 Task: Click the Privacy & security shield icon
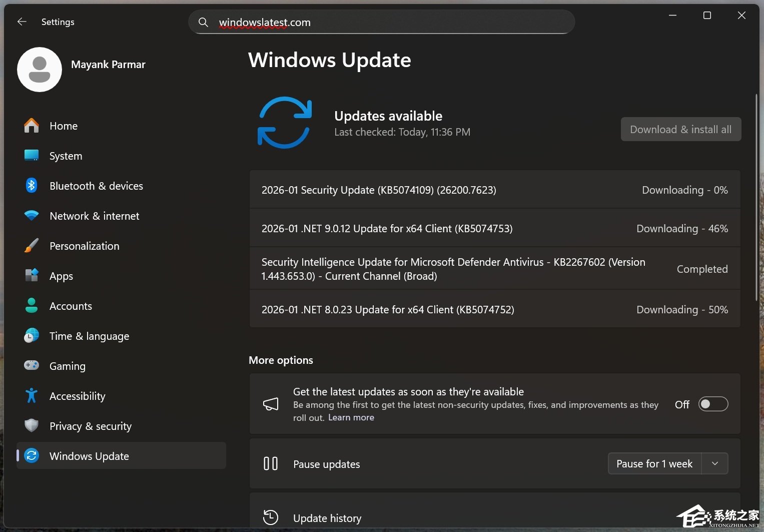32,425
